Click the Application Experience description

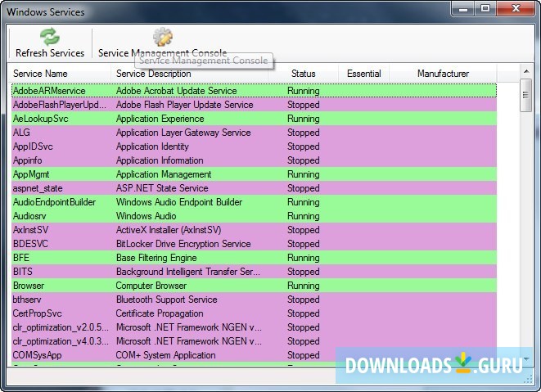(160, 119)
